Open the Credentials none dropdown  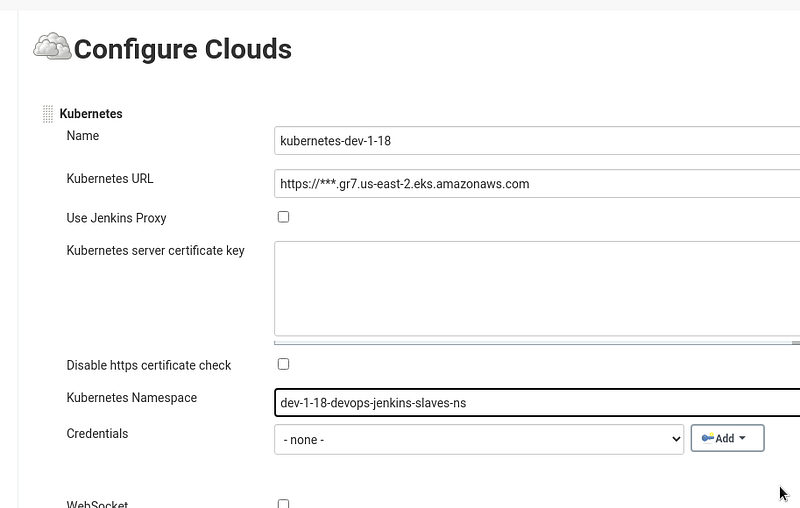click(x=479, y=439)
